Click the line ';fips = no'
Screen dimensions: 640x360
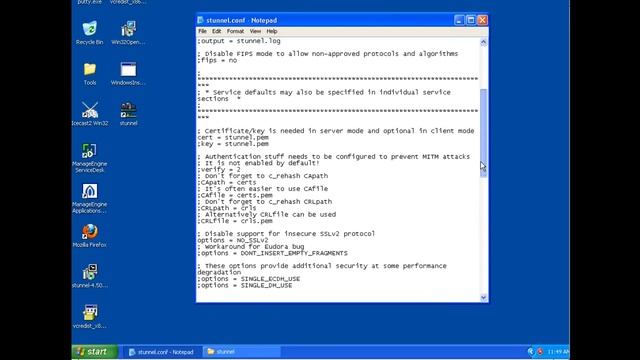pos(217,60)
